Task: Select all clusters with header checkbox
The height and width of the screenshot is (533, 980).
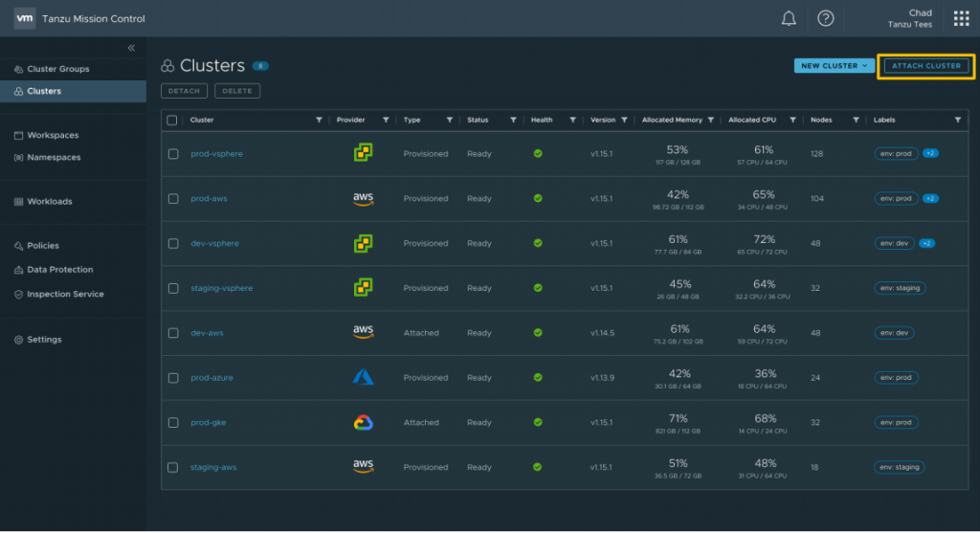Action: point(172,120)
